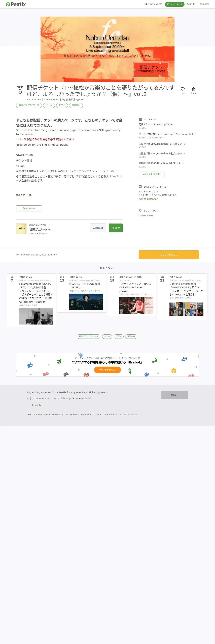Click View all tickets button

[x=151, y=174]
